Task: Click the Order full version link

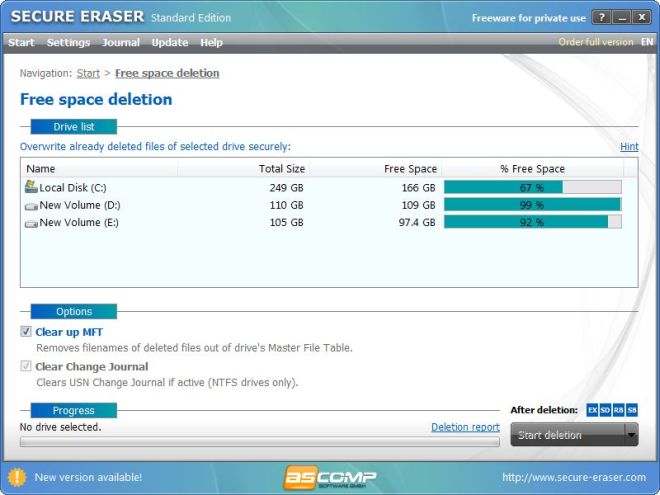Action: [x=596, y=42]
